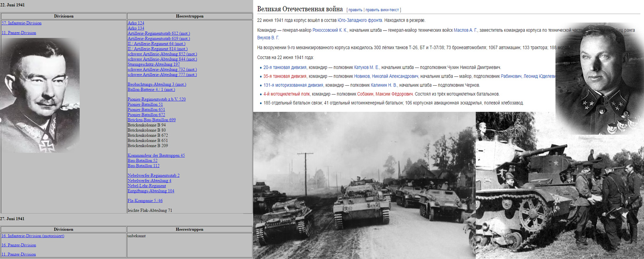
Task: Follow the 131-я моторизованная дивизия link
Action: tap(293, 85)
